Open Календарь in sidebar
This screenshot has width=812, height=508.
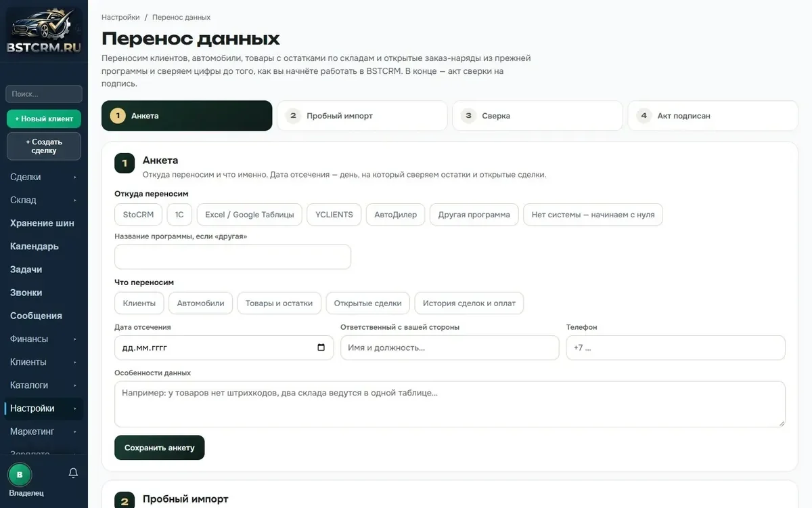pyautogui.click(x=43, y=246)
